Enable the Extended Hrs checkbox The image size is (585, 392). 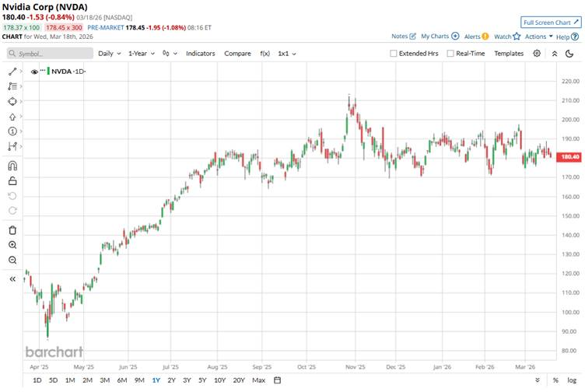pyautogui.click(x=393, y=54)
